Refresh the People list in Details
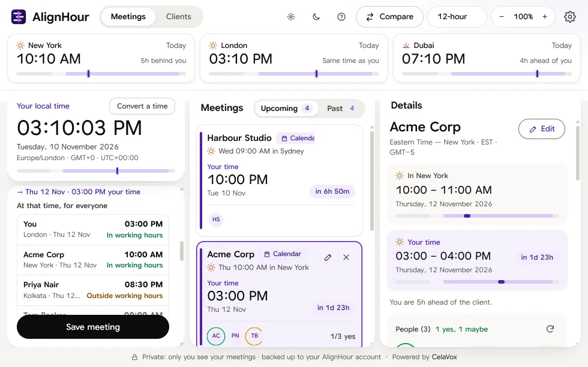The image size is (588, 367). click(550, 329)
